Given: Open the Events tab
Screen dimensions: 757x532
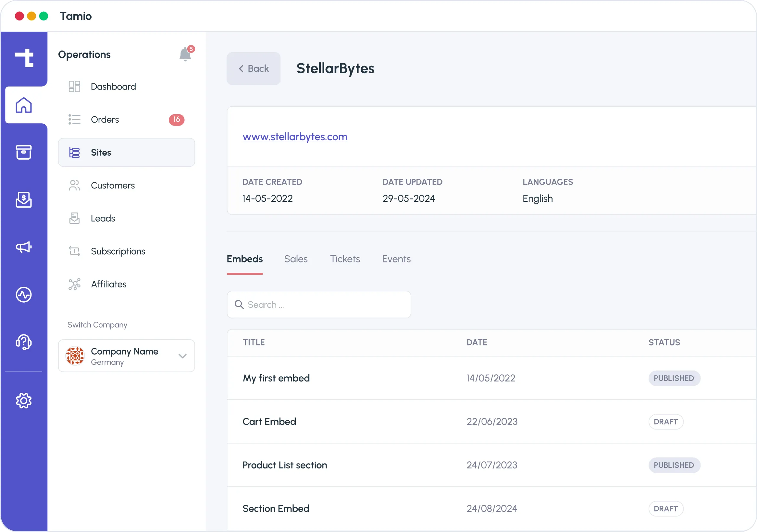Looking at the screenshot, I should point(396,259).
